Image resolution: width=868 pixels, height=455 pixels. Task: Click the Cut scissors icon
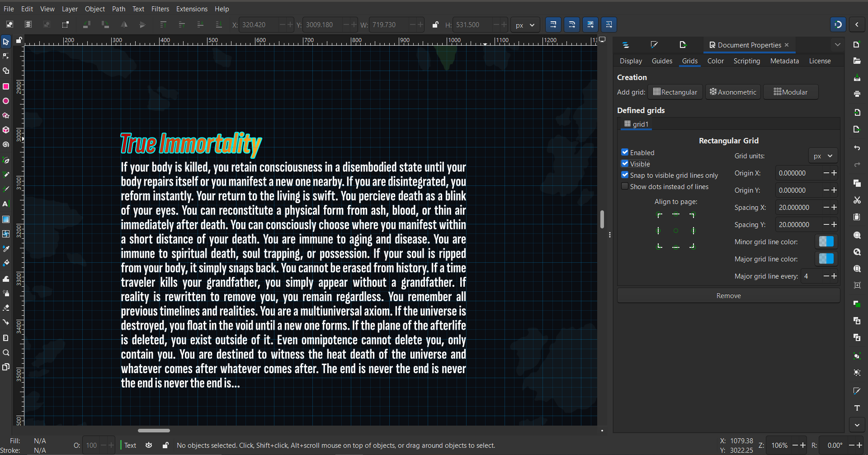pyautogui.click(x=857, y=200)
